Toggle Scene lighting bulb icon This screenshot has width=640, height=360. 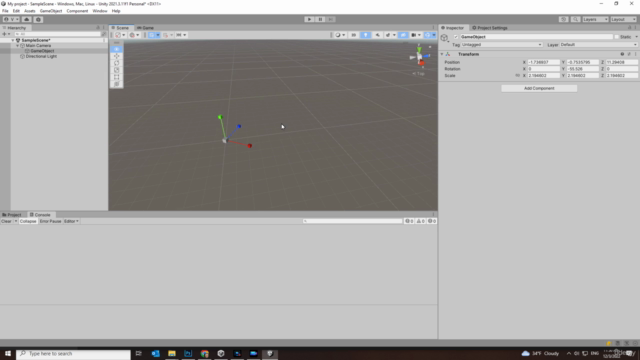(365, 35)
